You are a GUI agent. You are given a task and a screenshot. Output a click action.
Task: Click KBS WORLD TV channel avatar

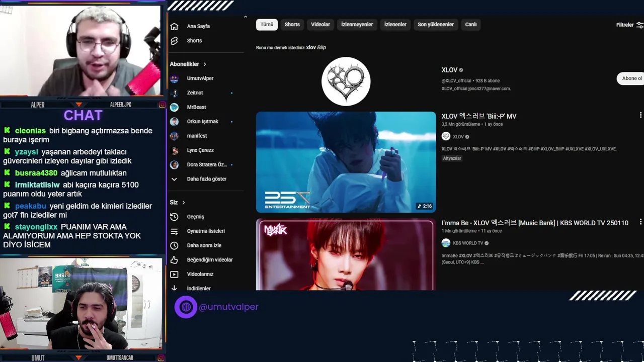coord(446,243)
